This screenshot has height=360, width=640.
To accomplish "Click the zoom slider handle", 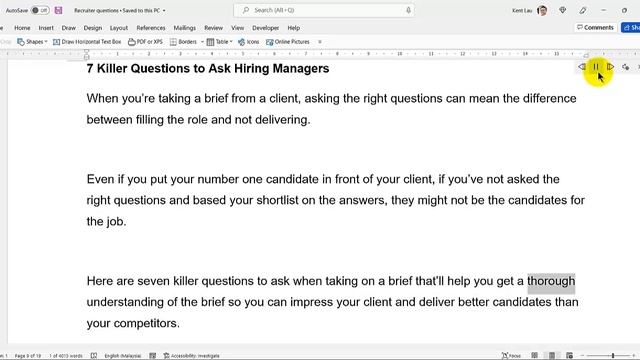I will coord(613,356).
